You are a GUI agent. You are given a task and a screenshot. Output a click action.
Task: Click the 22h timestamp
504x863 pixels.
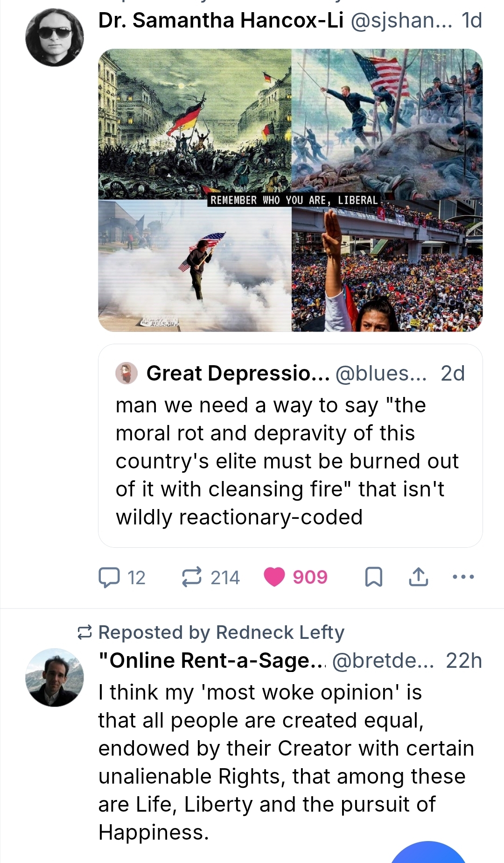[463, 661]
